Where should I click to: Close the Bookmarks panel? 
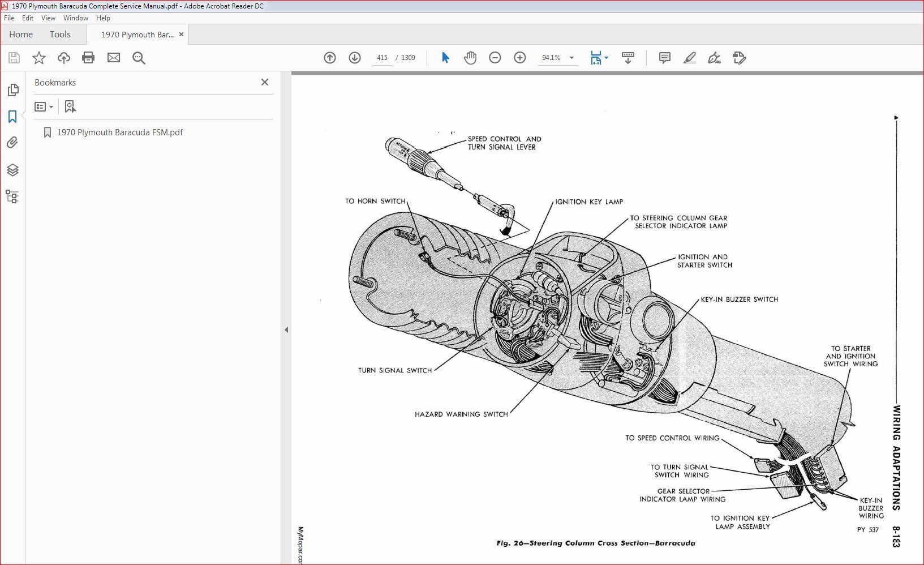265,82
